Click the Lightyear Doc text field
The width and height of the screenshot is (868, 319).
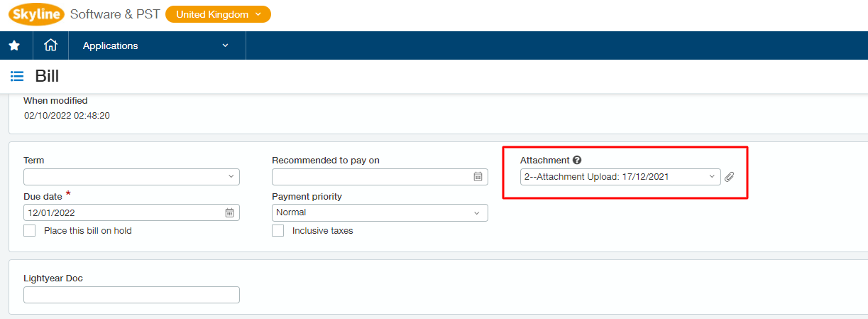point(131,295)
